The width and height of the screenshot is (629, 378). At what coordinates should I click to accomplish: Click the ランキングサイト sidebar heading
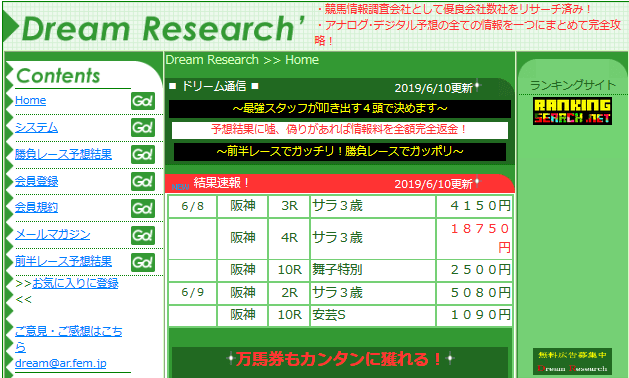(572, 85)
